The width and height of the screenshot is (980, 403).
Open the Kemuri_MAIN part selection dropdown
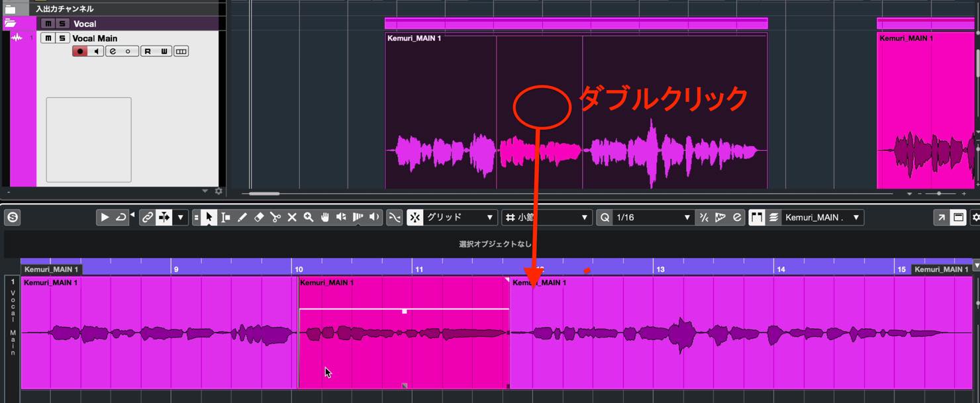(822, 217)
